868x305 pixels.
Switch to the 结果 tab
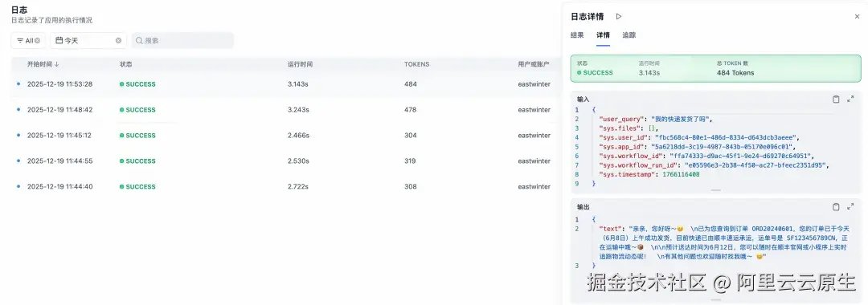(577, 35)
